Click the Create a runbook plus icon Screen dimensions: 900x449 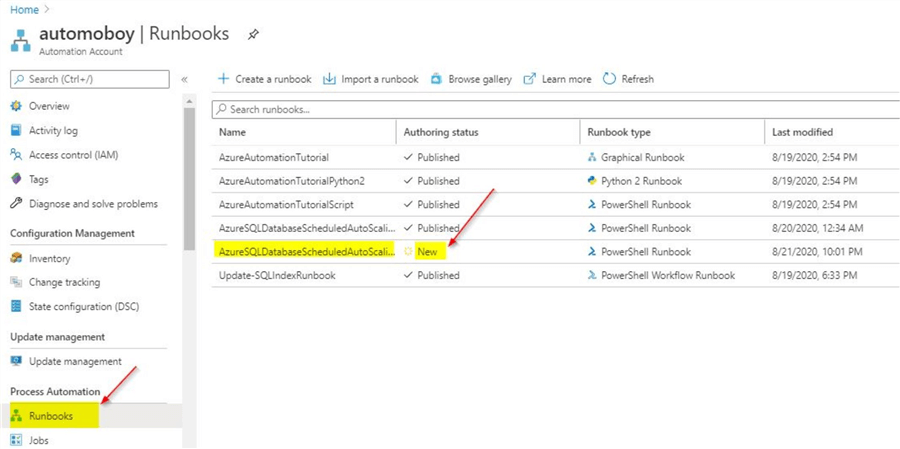pyautogui.click(x=223, y=79)
